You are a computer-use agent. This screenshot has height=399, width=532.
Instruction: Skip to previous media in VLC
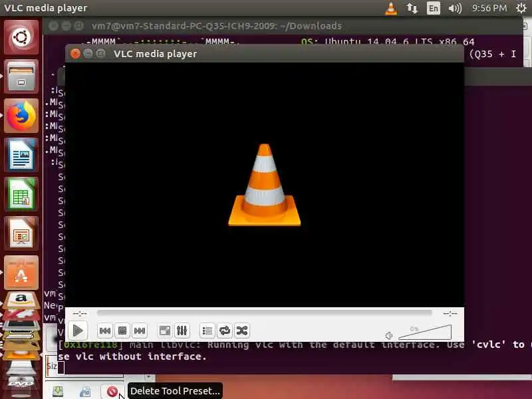click(105, 331)
